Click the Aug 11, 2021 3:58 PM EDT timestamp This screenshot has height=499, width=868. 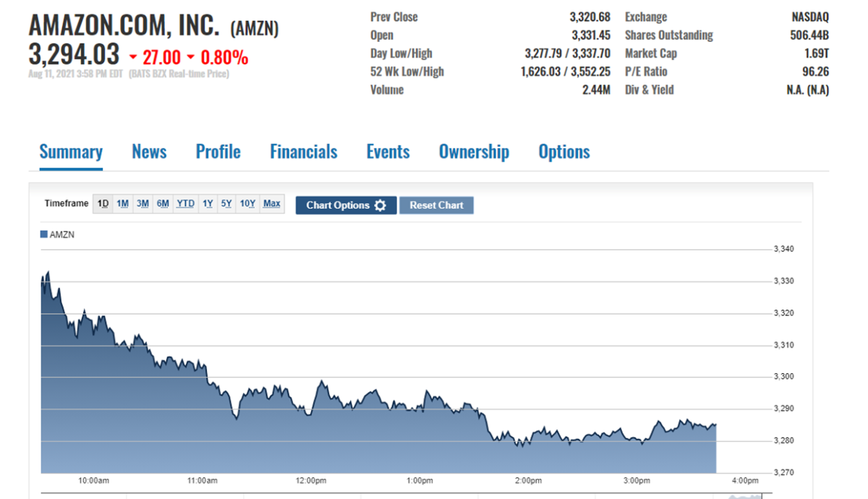click(x=76, y=74)
